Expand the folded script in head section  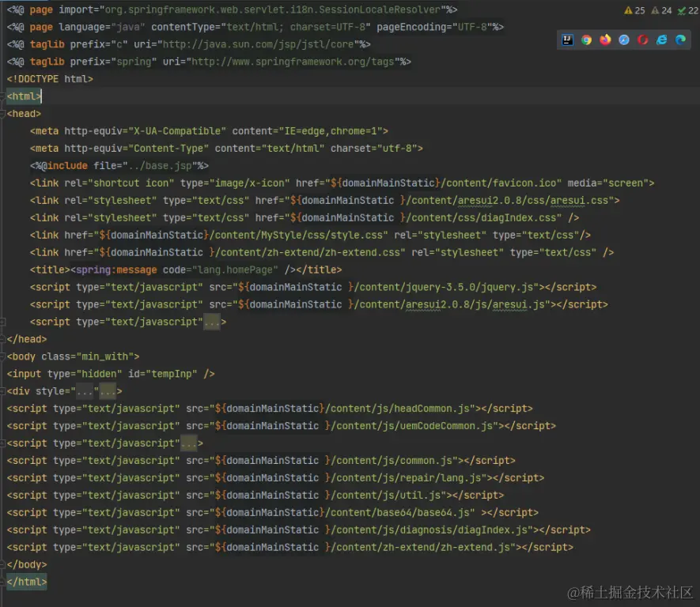pyautogui.click(x=2, y=322)
